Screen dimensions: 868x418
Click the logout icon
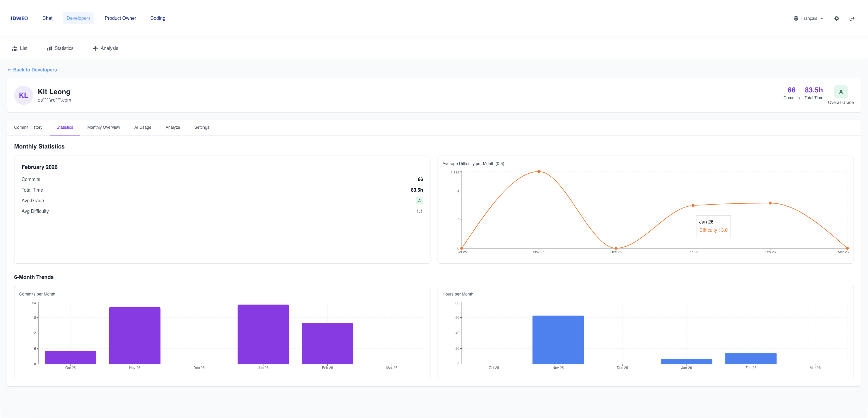pos(853,18)
